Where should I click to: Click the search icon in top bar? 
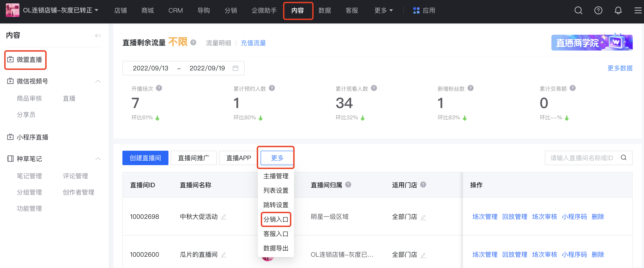tap(578, 11)
